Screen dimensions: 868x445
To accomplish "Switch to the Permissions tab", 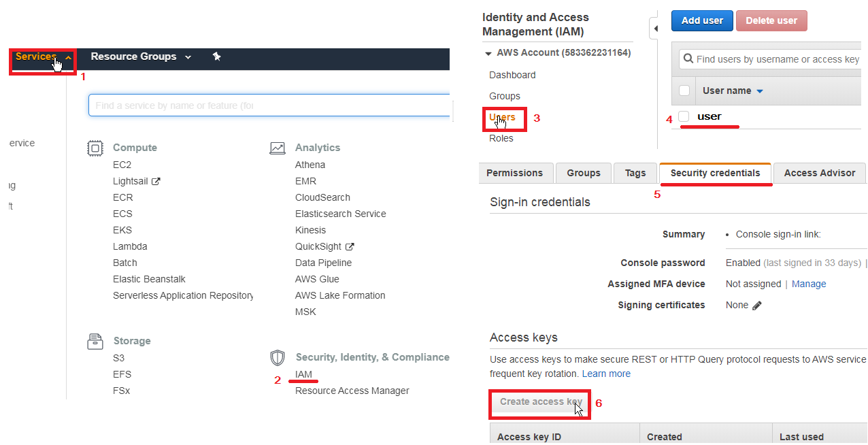I will (514, 173).
